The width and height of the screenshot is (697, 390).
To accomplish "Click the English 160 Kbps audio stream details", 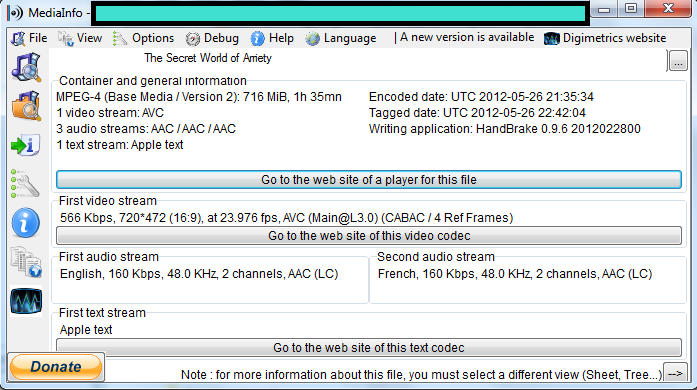I will point(199,274).
